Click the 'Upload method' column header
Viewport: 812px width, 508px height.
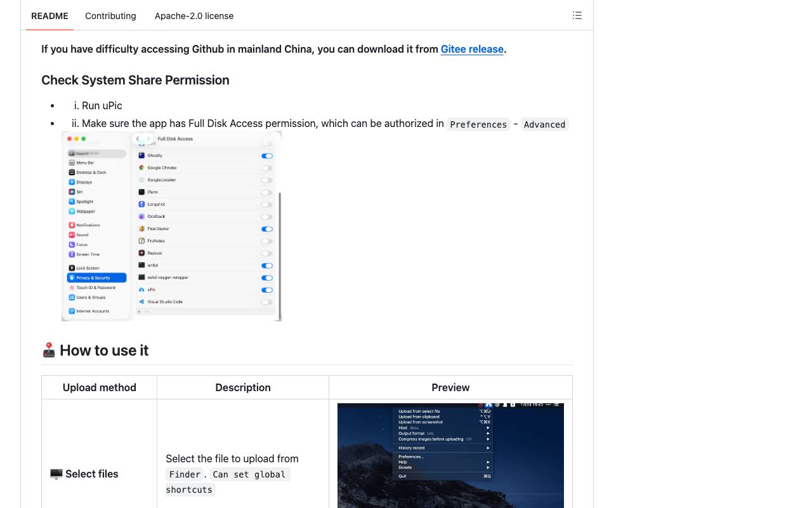click(100, 387)
